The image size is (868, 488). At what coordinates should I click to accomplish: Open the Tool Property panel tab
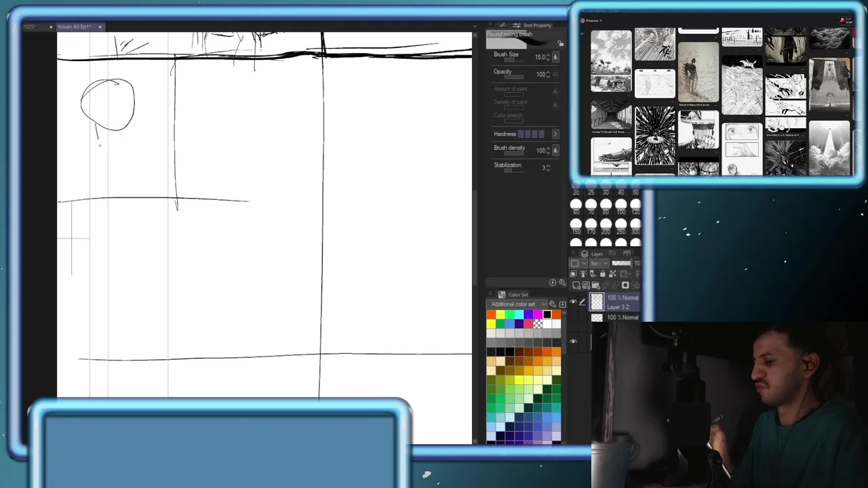coord(534,25)
